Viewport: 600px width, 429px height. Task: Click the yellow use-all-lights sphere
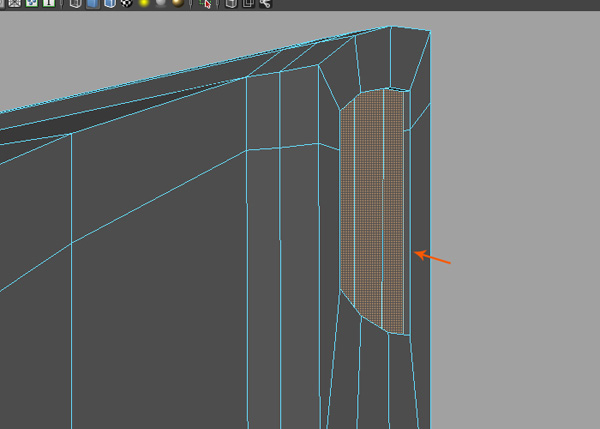point(143,4)
